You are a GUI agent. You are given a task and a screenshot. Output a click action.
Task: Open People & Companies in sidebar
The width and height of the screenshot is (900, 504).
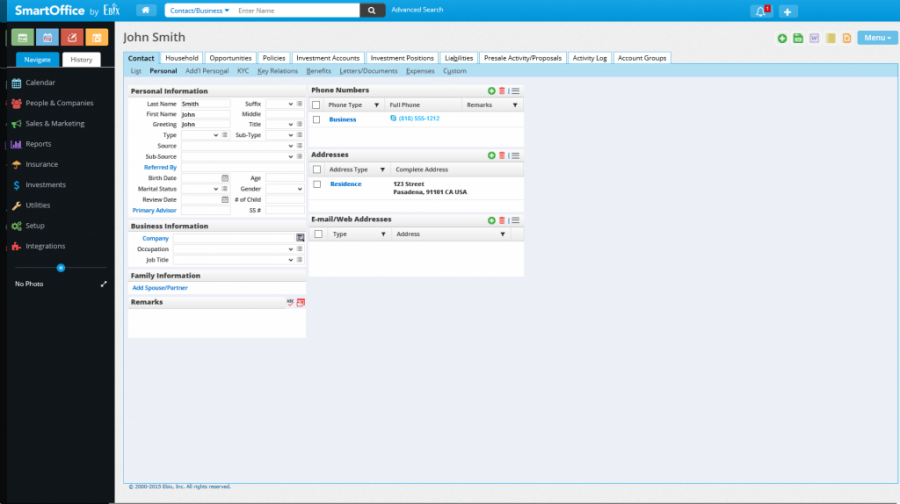coord(59,103)
